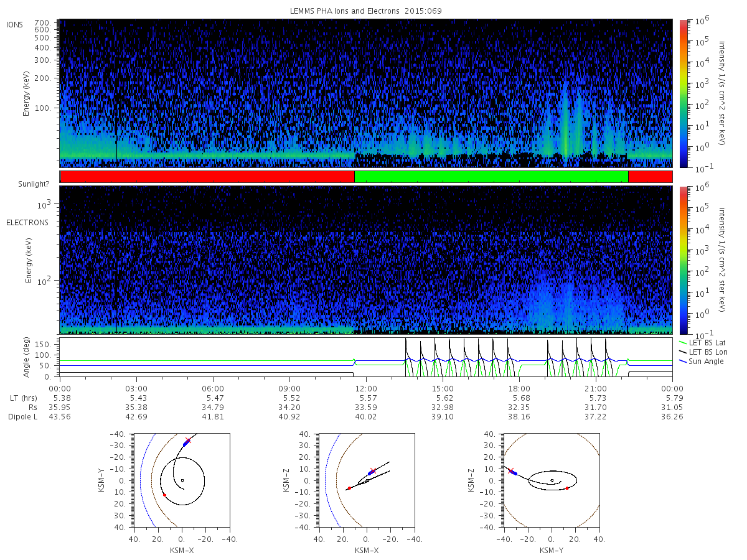Click the 'LET BS Lon' legend entry

click(x=703, y=352)
